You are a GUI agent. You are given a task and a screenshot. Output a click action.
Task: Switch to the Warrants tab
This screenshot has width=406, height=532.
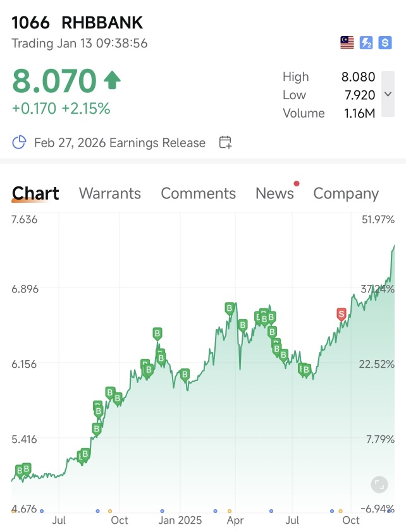(x=110, y=193)
